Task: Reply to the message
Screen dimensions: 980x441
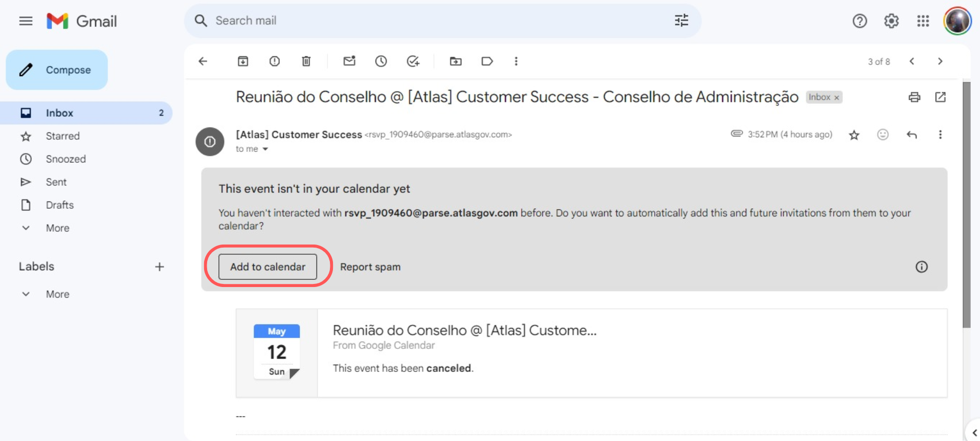Action: click(x=911, y=135)
